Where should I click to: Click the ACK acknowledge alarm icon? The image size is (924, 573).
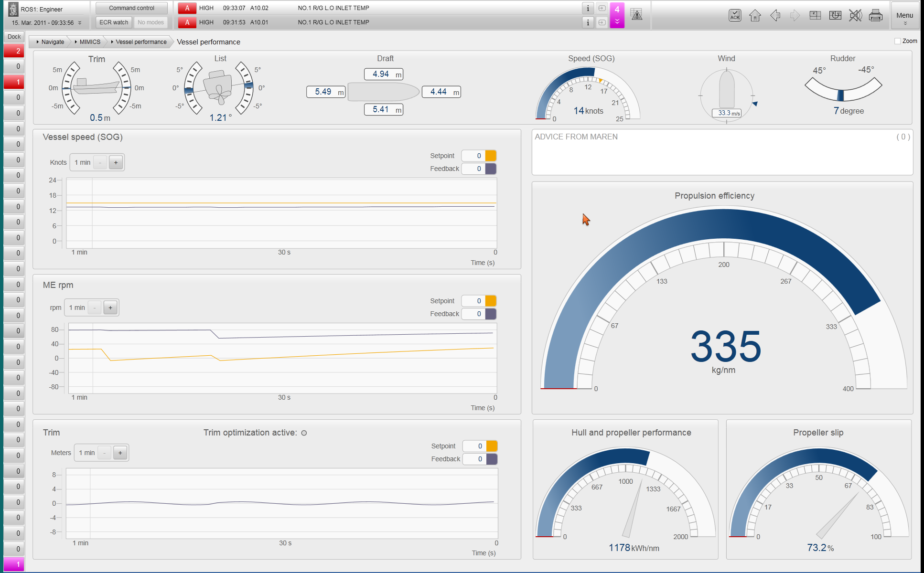point(735,15)
